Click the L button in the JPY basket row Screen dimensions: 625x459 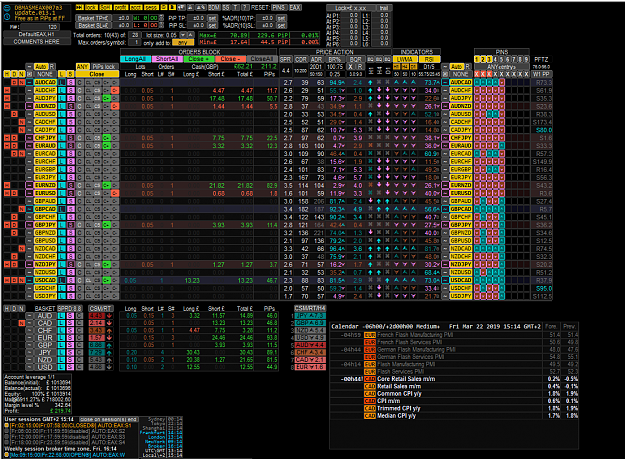click(61, 353)
